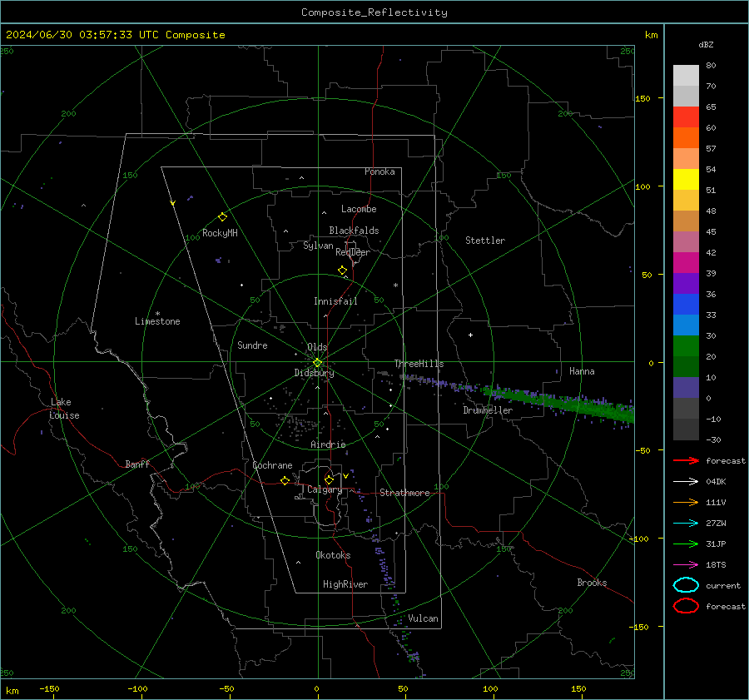Click the Vulcan city label
749x700 pixels.
(x=424, y=618)
